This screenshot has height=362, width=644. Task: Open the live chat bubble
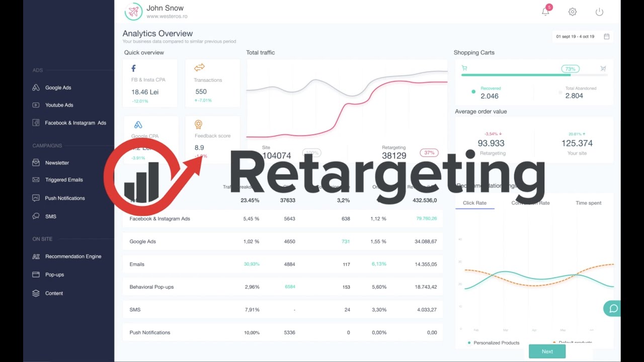[x=612, y=308]
